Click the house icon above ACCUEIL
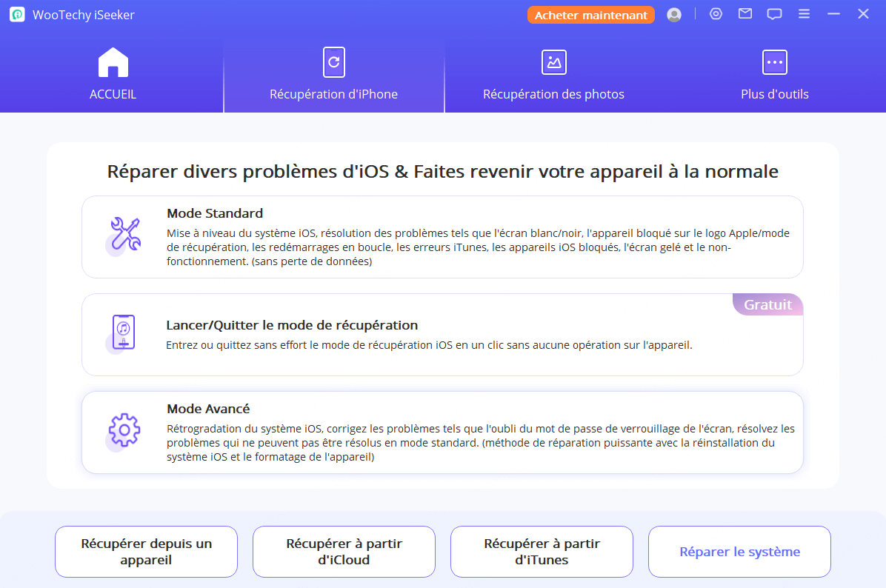Screen dimensions: 886x588 pyautogui.click(x=113, y=63)
